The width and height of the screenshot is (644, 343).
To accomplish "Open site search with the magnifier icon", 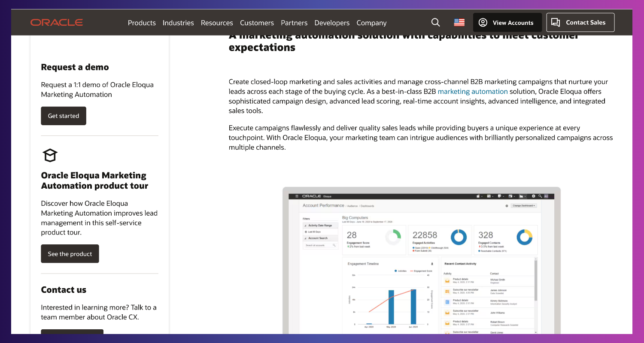I will 435,22.
